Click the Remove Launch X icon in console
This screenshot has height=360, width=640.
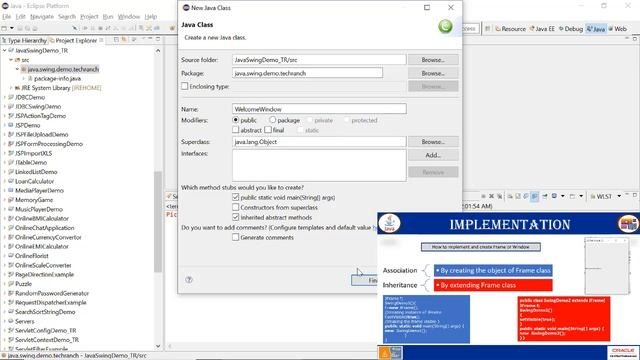(491, 196)
